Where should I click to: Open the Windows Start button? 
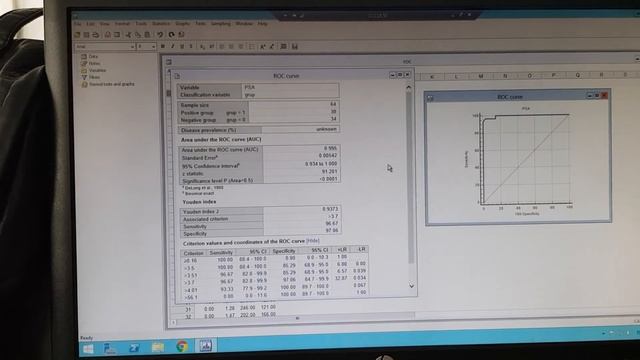click(x=88, y=348)
